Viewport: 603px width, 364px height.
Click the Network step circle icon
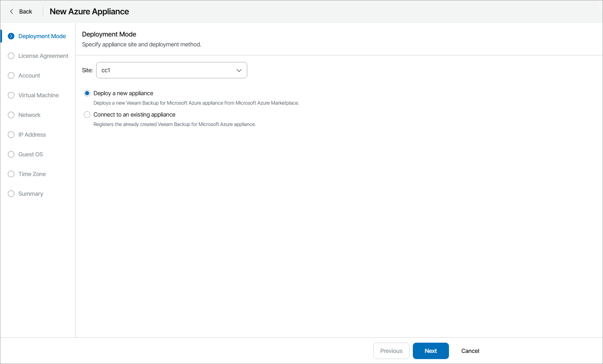(11, 115)
